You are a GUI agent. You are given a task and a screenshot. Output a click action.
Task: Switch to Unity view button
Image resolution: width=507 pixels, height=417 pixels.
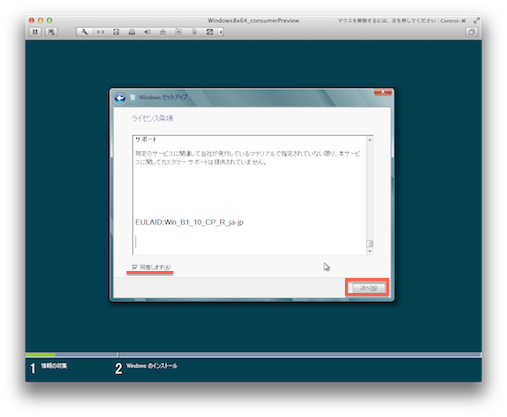[x=471, y=32]
